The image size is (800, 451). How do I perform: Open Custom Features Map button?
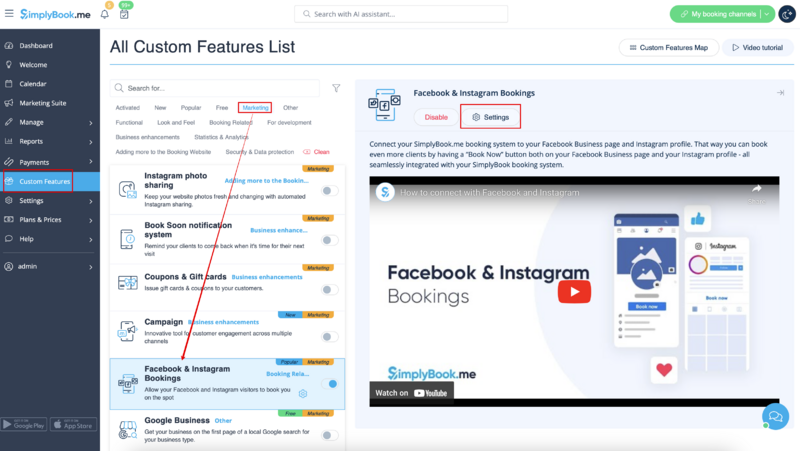pyautogui.click(x=669, y=47)
